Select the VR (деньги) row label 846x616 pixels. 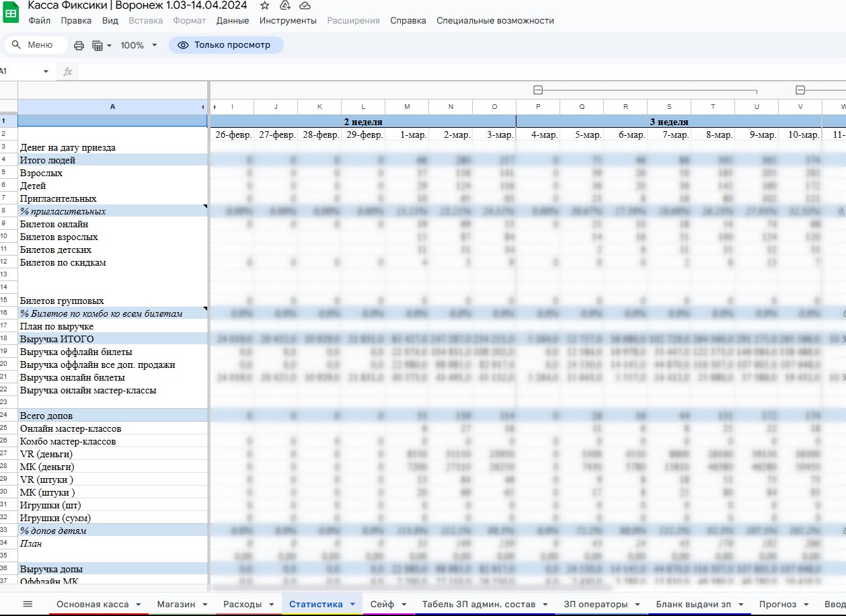click(112, 454)
